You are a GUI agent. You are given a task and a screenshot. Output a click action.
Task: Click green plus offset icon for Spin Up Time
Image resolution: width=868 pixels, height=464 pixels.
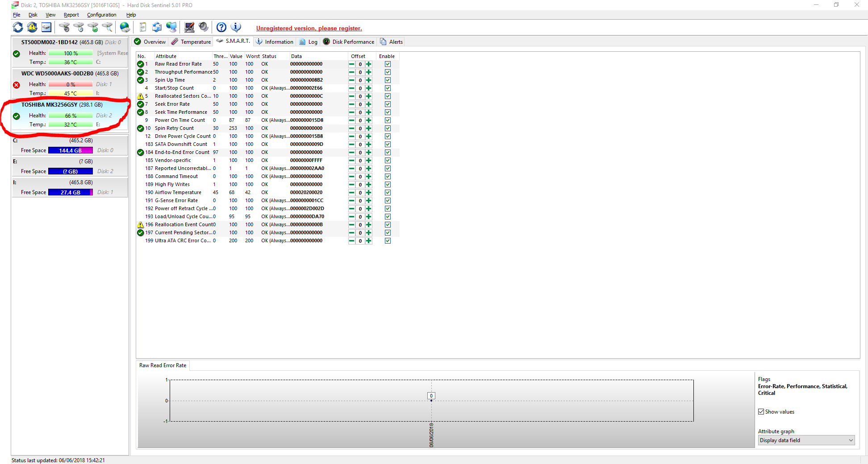coord(369,80)
